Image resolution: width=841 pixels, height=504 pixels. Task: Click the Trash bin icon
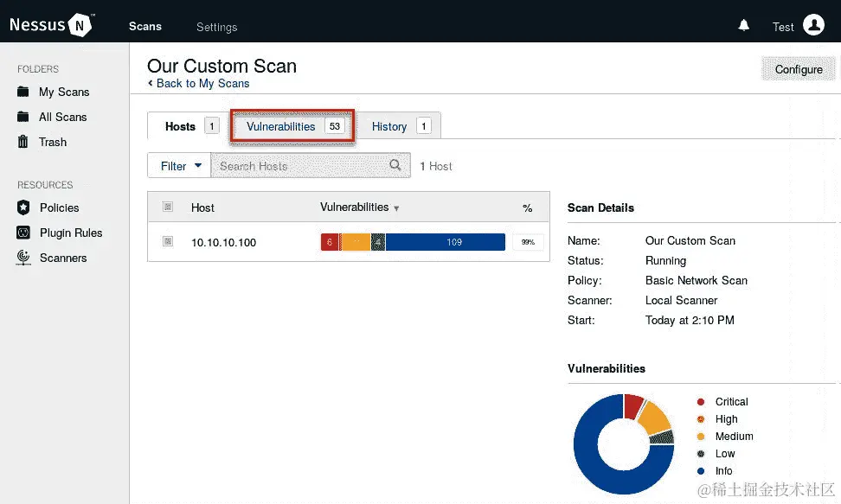(23, 142)
